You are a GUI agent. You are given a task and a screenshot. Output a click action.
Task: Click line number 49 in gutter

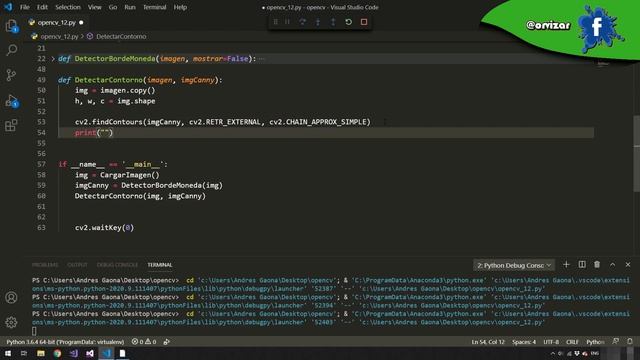click(x=42, y=80)
